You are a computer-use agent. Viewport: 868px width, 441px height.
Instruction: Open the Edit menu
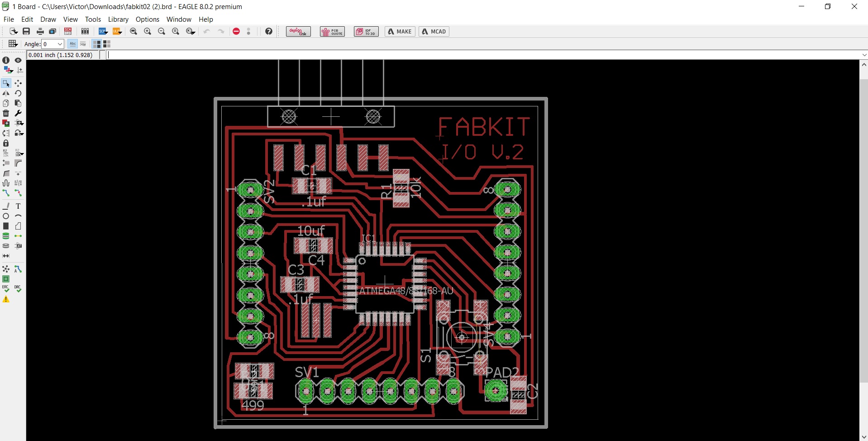pyautogui.click(x=27, y=19)
